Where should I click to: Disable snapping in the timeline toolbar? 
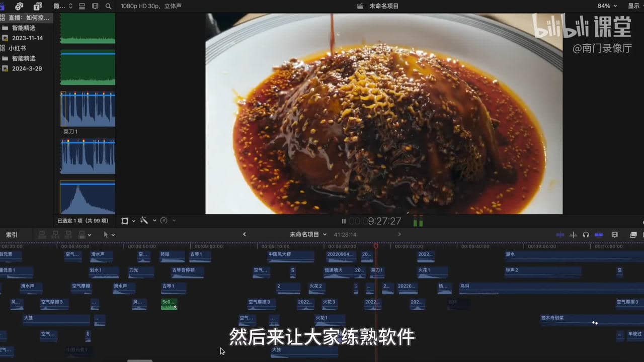tap(598, 234)
